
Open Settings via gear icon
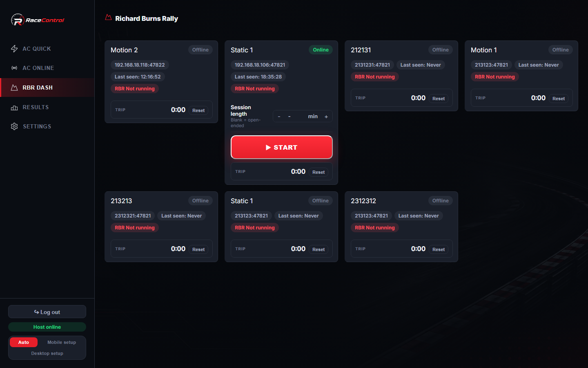(x=14, y=126)
